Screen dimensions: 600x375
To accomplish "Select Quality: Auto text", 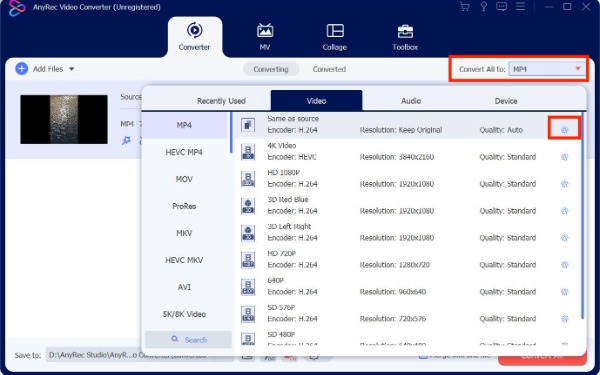I will click(x=501, y=130).
